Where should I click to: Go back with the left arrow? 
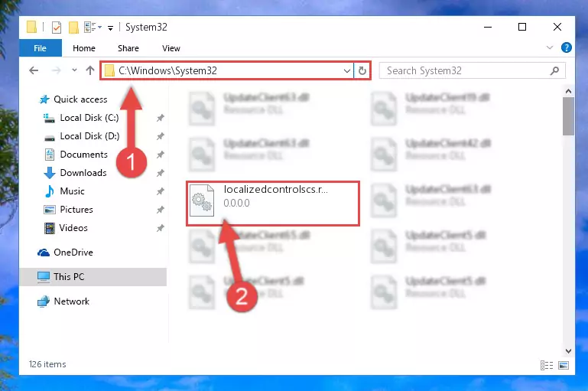34,70
